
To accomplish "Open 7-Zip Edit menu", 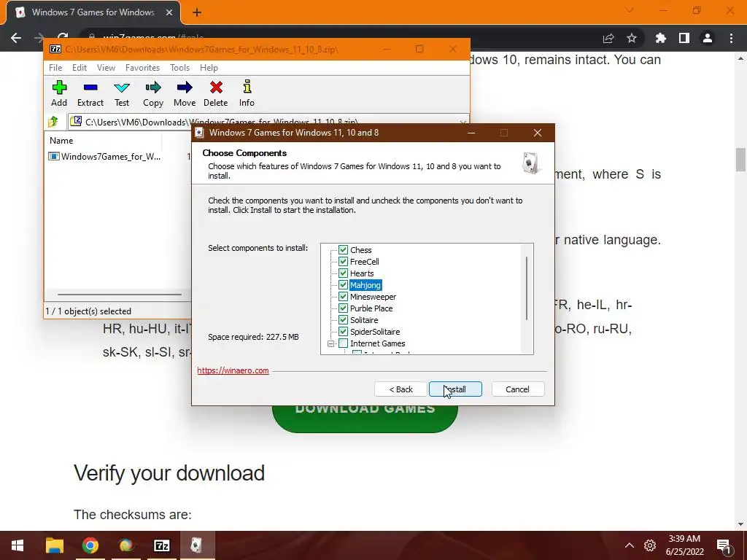I will tap(79, 68).
